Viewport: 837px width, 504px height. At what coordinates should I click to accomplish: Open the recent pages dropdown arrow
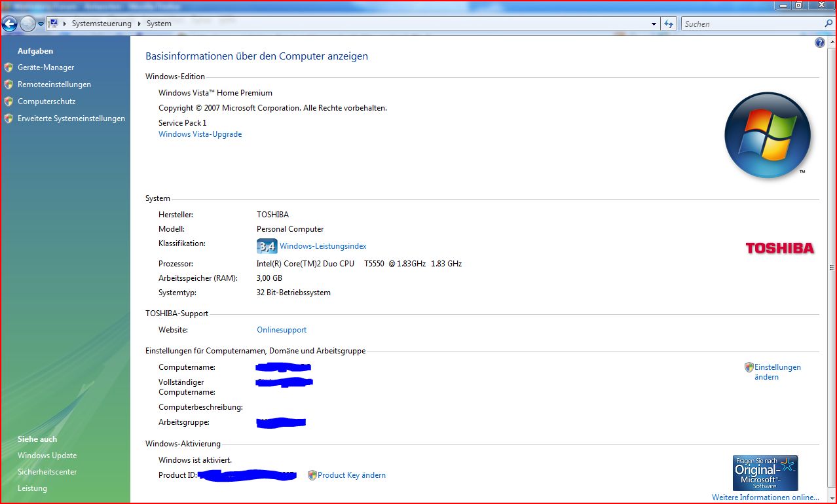point(41,24)
